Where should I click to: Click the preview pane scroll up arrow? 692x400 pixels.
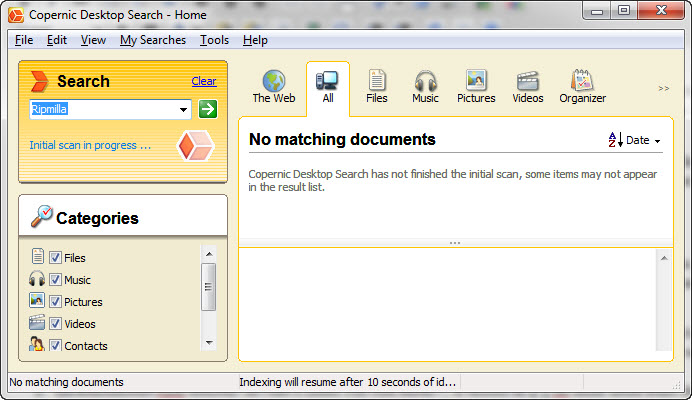tap(664, 258)
